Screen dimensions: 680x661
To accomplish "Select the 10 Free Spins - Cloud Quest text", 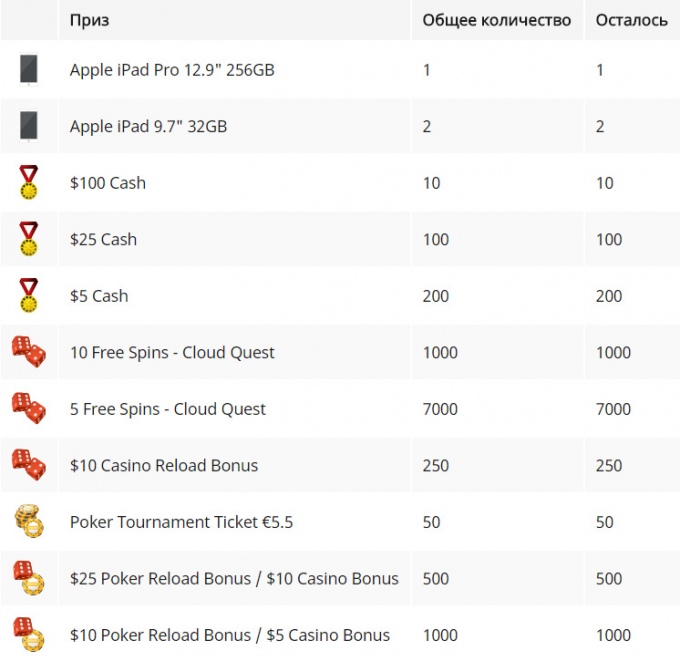I will click(x=172, y=352).
